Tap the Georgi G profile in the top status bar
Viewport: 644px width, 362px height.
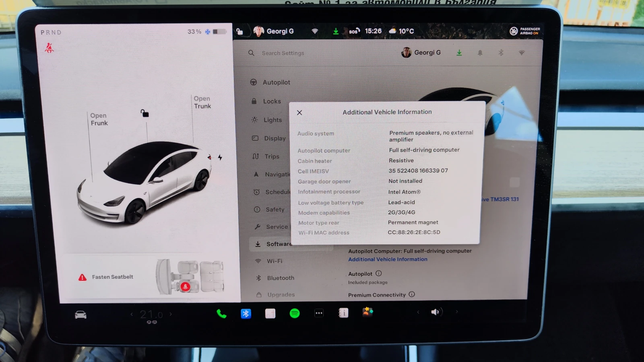click(x=274, y=31)
